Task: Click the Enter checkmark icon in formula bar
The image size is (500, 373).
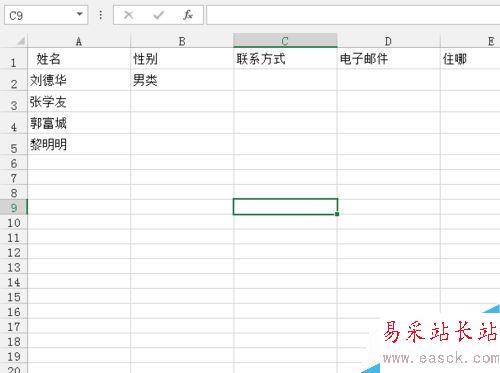Action: (158, 15)
